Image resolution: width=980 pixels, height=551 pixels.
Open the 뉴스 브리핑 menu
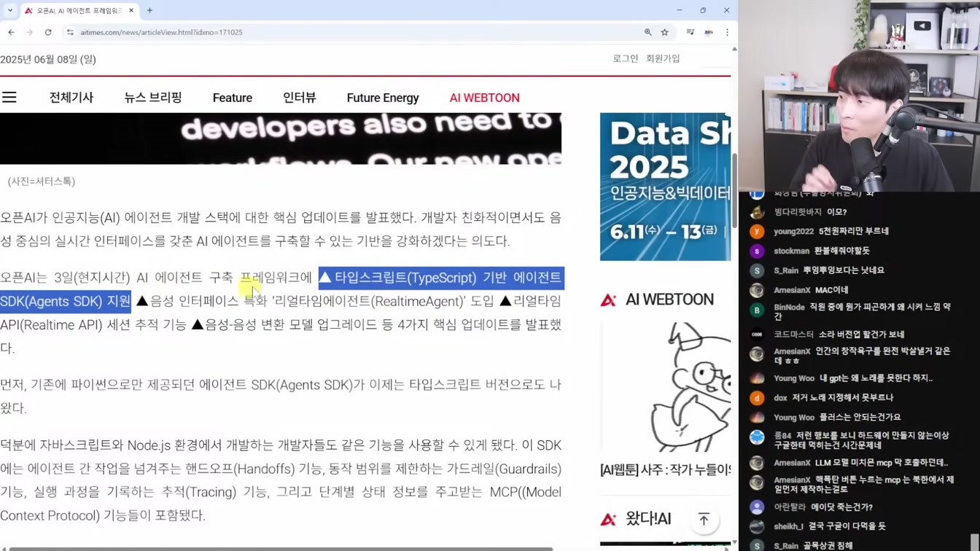[153, 98]
